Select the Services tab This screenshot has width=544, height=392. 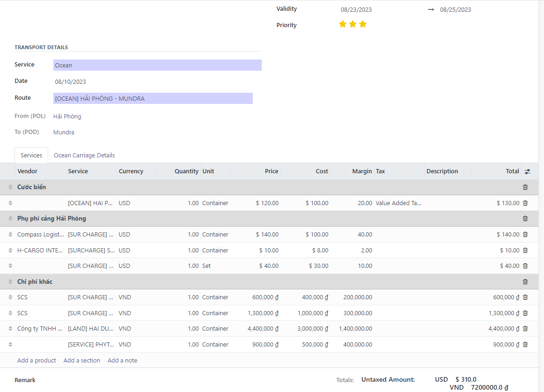pyautogui.click(x=31, y=155)
